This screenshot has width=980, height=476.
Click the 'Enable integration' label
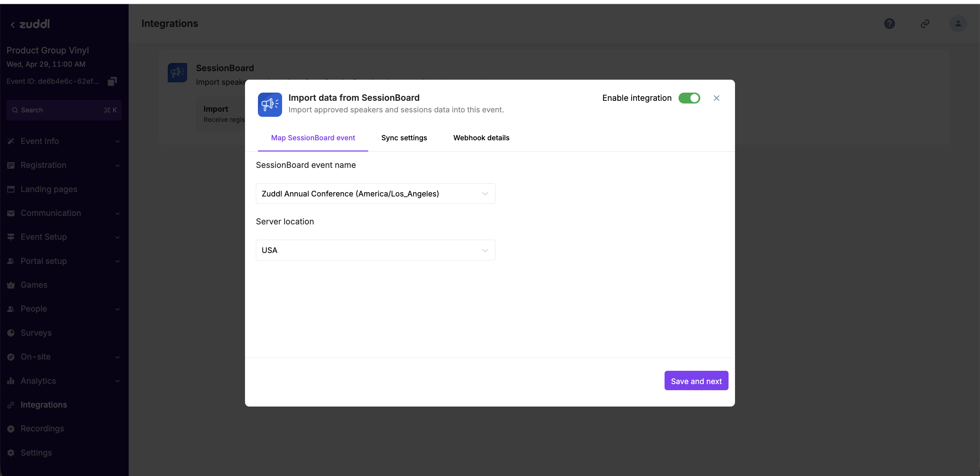click(637, 98)
